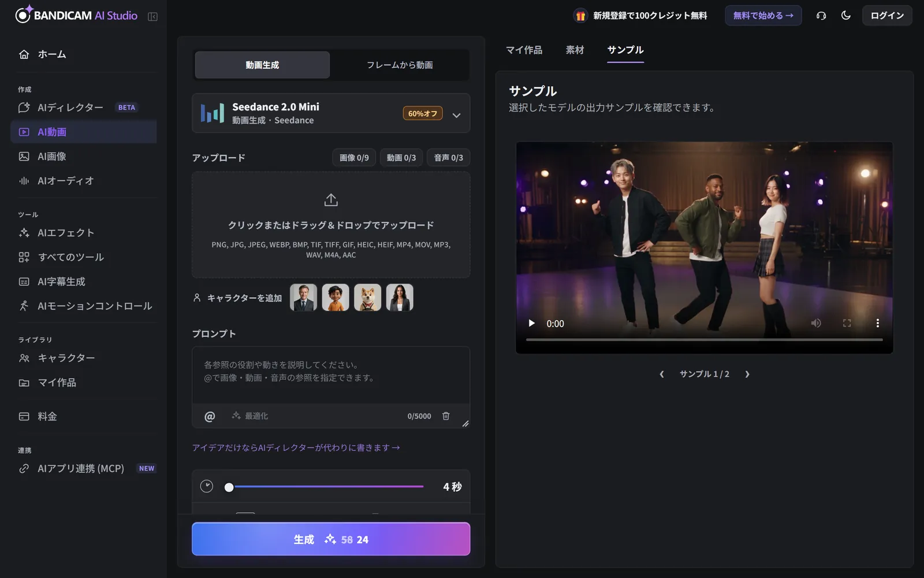The image size is (924, 578).
Task: Click the 画像 0/9 upload counter
Action: point(354,157)
